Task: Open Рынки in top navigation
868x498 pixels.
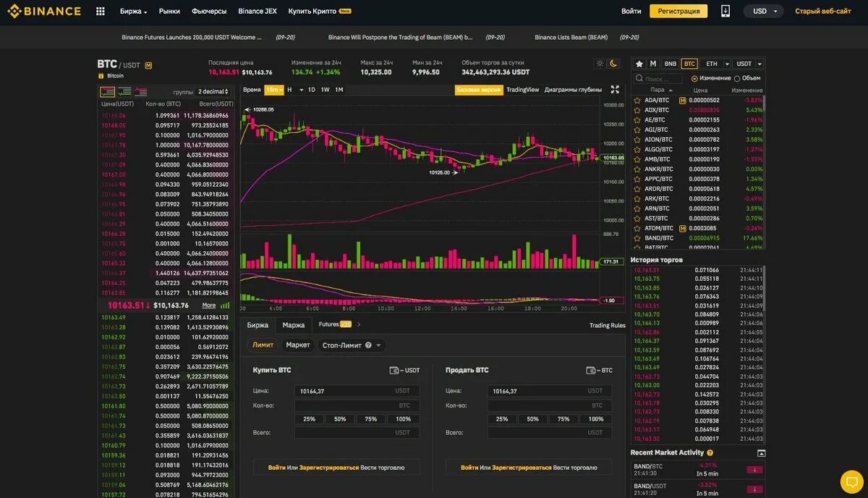Action: [169, 11]
